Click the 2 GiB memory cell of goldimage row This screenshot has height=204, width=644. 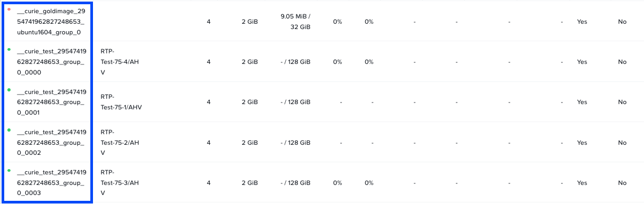point(250,22)
